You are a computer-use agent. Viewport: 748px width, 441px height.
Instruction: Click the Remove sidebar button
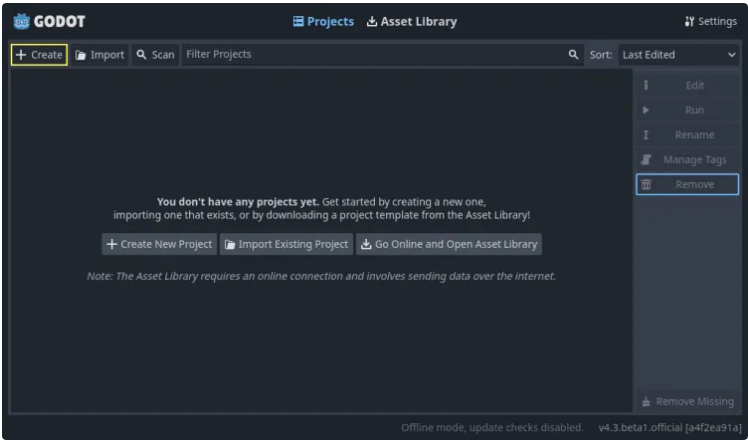[x=687, y=185]
